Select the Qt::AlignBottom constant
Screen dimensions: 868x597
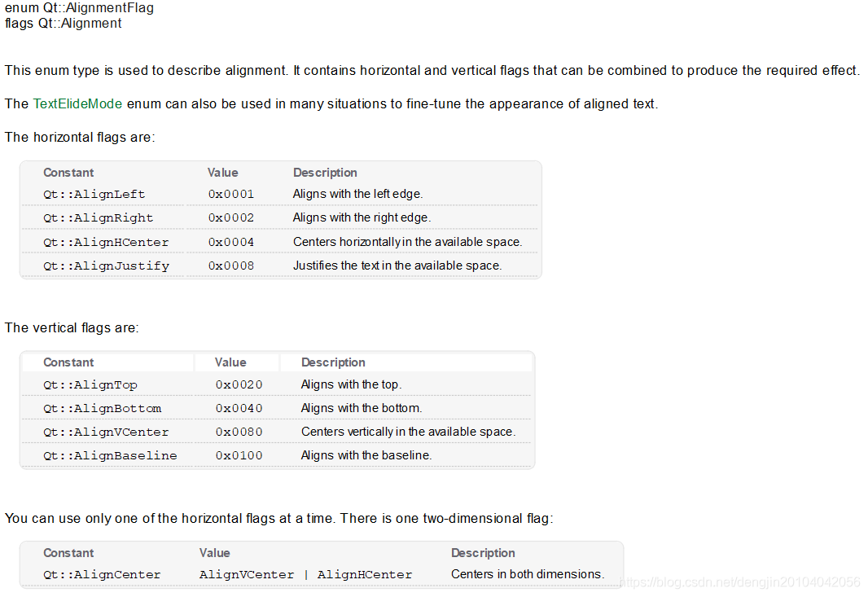(x=103, y=409)
